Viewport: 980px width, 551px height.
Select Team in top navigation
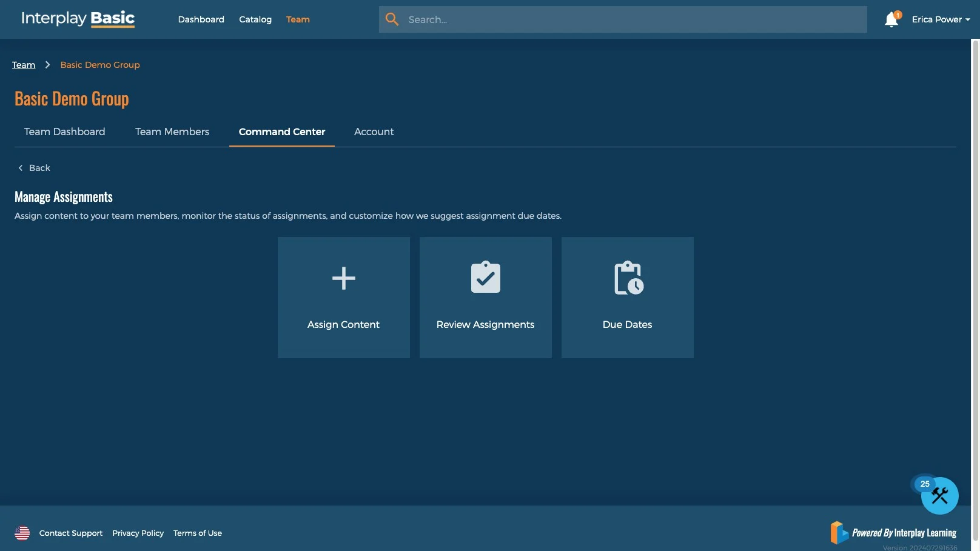coord(298,19)
